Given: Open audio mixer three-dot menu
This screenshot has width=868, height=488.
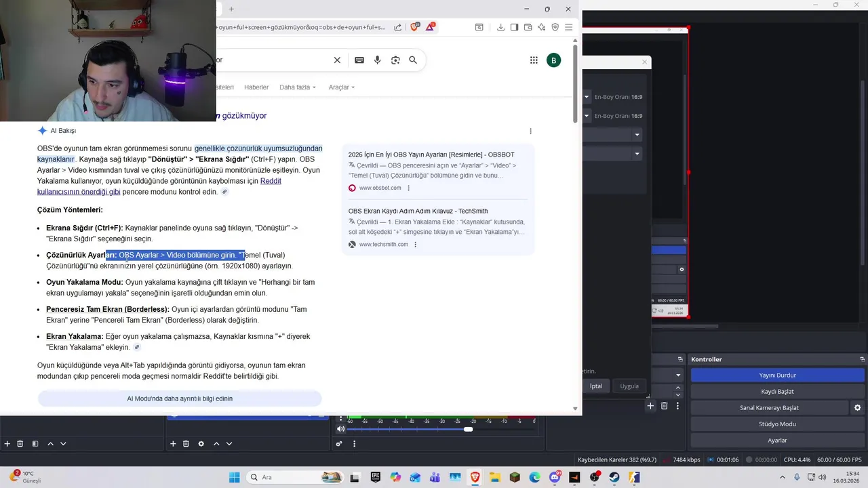Looking at the screenshot, I should pos(354,444).
